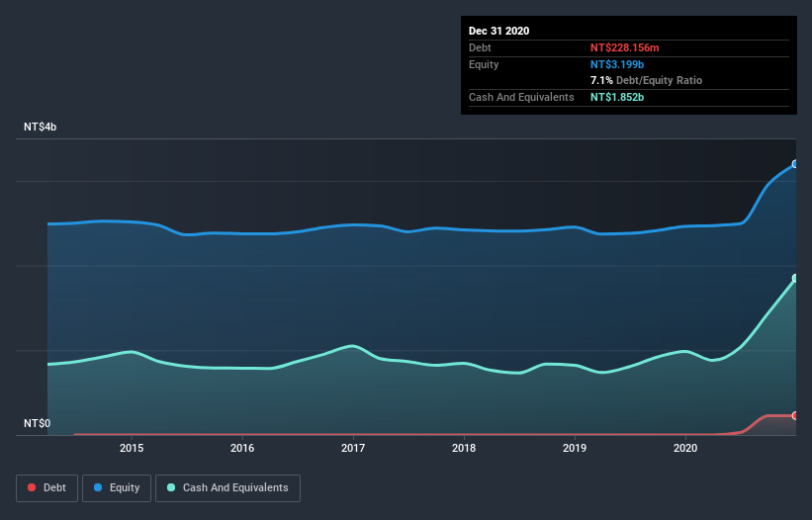Toggle the Debt legend button
Image resolution: width=812 pixels, height=520 pixels.
pos(46,488)
